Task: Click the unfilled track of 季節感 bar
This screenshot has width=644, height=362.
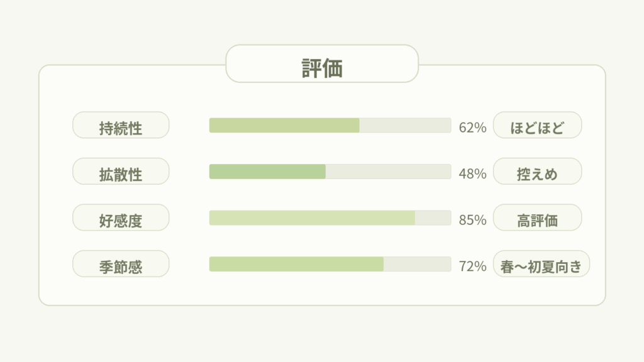Action: coord(417,264)
